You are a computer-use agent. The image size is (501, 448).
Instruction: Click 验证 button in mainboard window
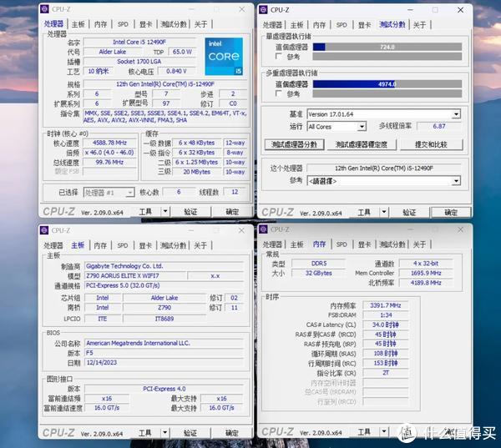[x=190, y=433]
